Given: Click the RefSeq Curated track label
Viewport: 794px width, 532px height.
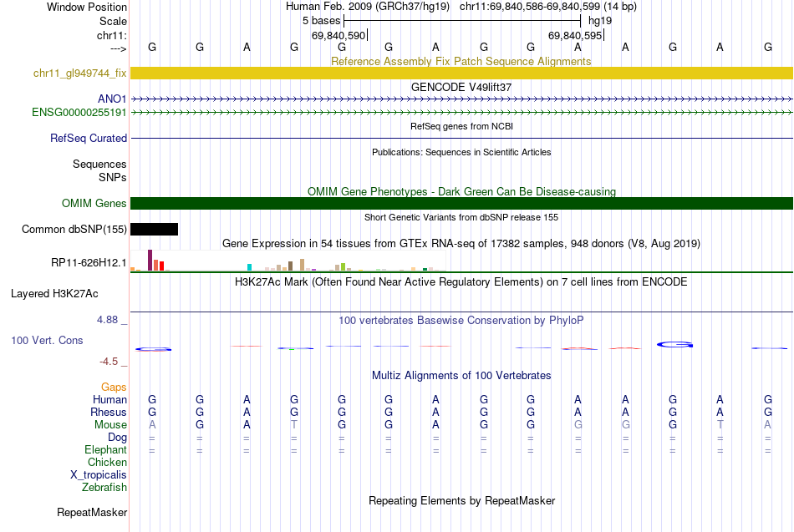Looking at the screenshot, I should (89, 138).
